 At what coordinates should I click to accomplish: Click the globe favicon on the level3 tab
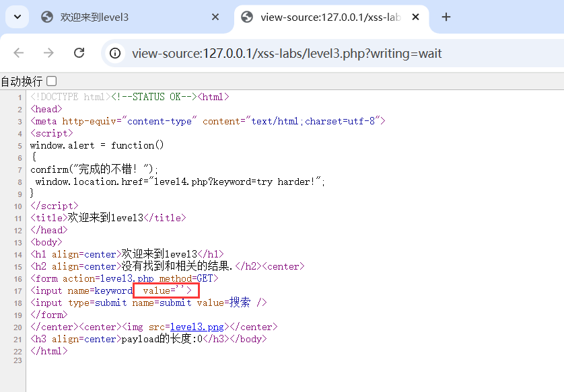[47, 17]
